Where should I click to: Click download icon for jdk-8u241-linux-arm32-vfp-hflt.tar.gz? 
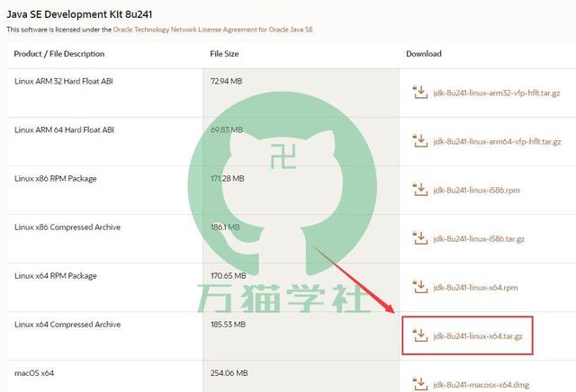tap(420, 92)
